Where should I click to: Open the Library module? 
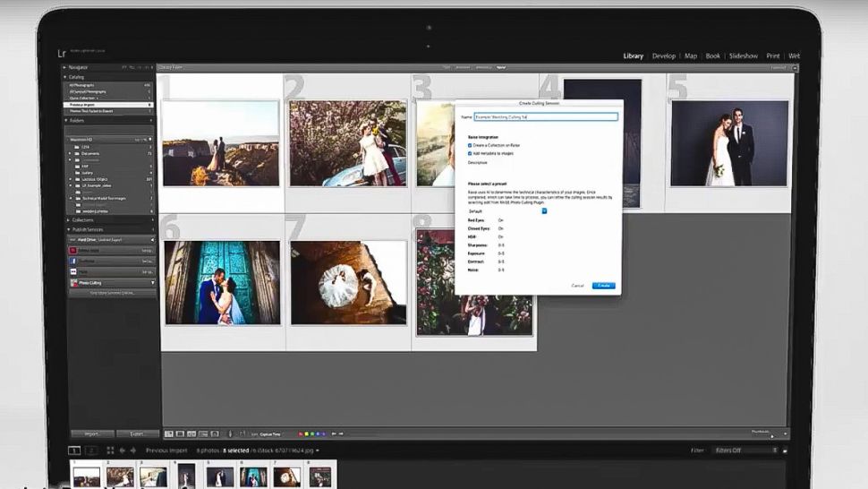[634, 56]
